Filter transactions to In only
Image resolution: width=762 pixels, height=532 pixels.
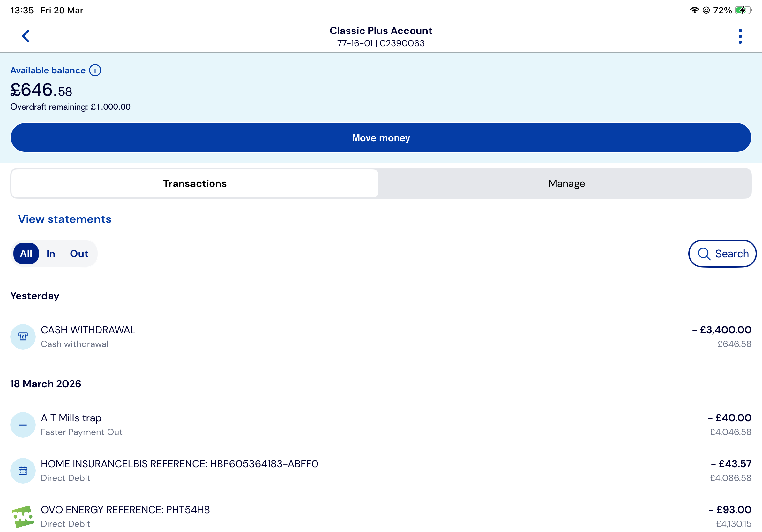51,254
